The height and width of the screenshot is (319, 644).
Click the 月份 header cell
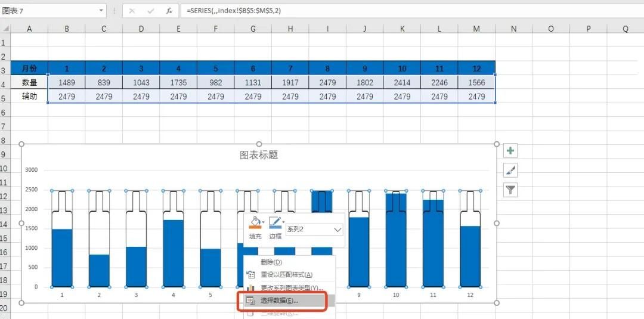[29, 68]
